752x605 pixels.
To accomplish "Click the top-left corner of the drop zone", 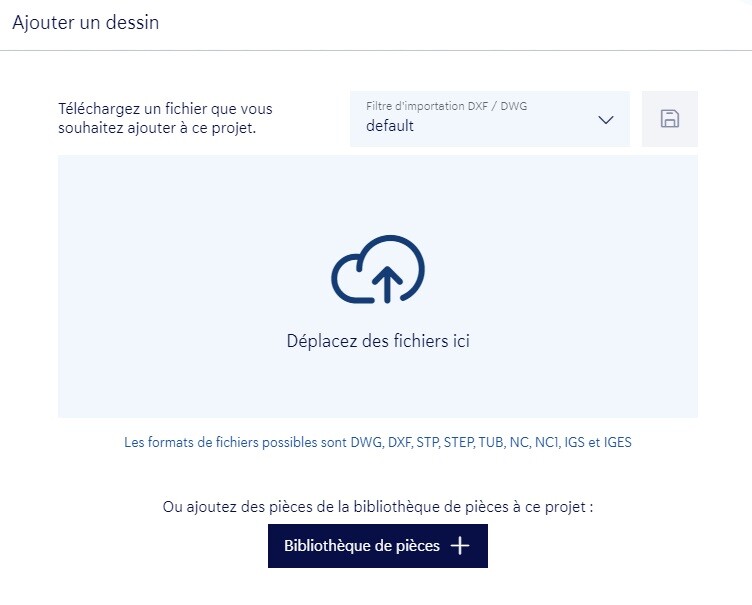I will coord(66,163).
